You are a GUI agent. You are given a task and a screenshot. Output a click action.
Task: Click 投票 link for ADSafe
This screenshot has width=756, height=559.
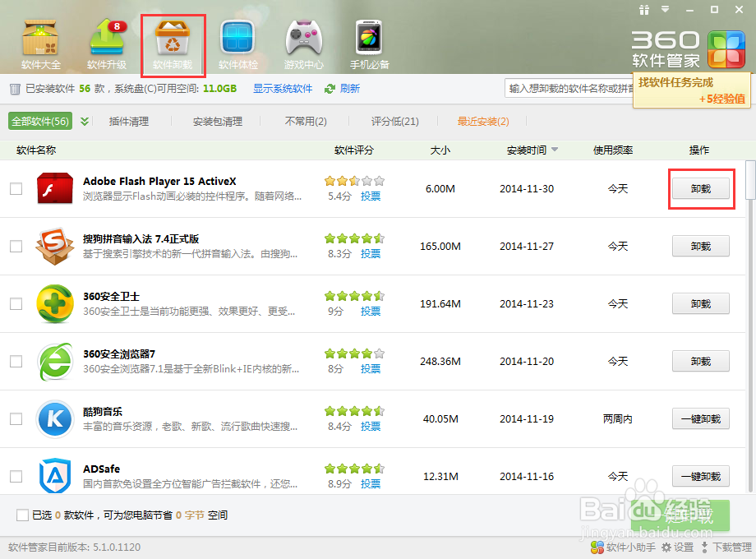click(x=371, y=483)
